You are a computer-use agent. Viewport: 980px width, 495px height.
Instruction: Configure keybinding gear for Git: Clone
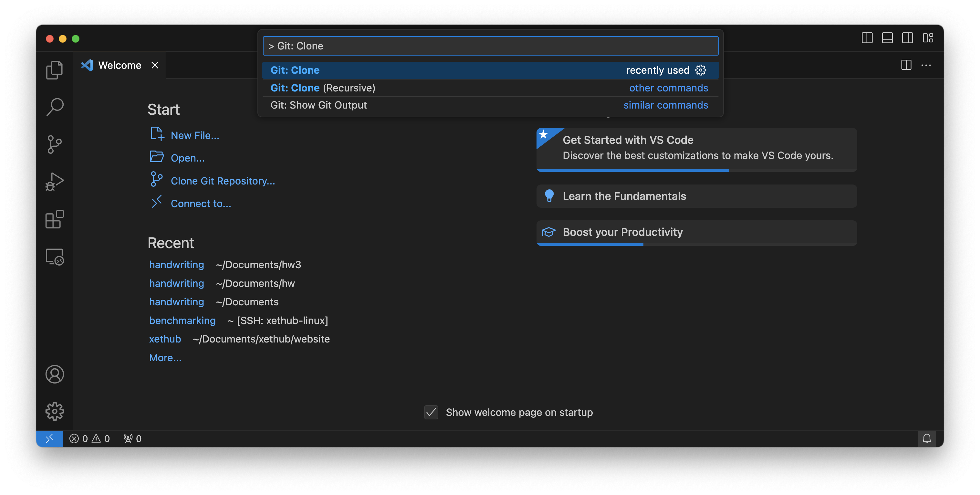(x=700, y=70)
